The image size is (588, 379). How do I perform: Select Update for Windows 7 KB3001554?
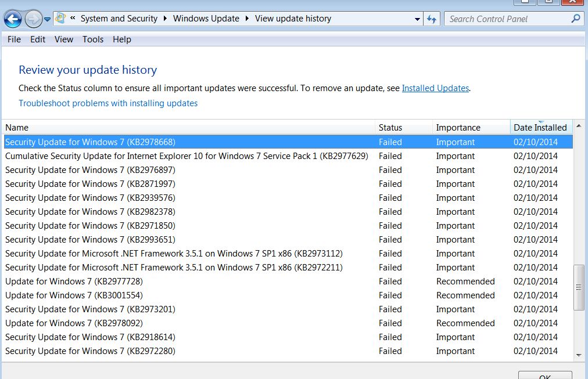[288, 295]
